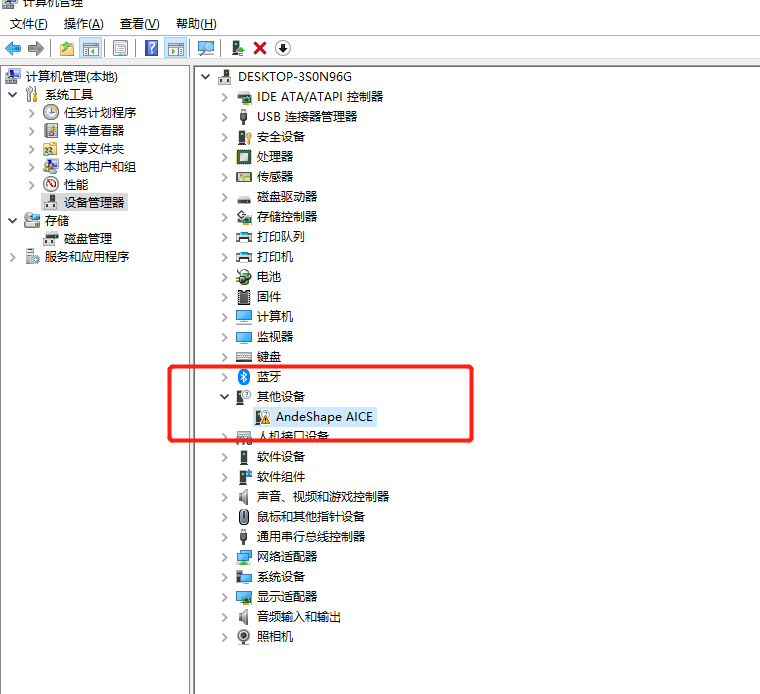Select the 软件设备 device category
The height and width of the screenshot is (694, 760).
(281, 457)
